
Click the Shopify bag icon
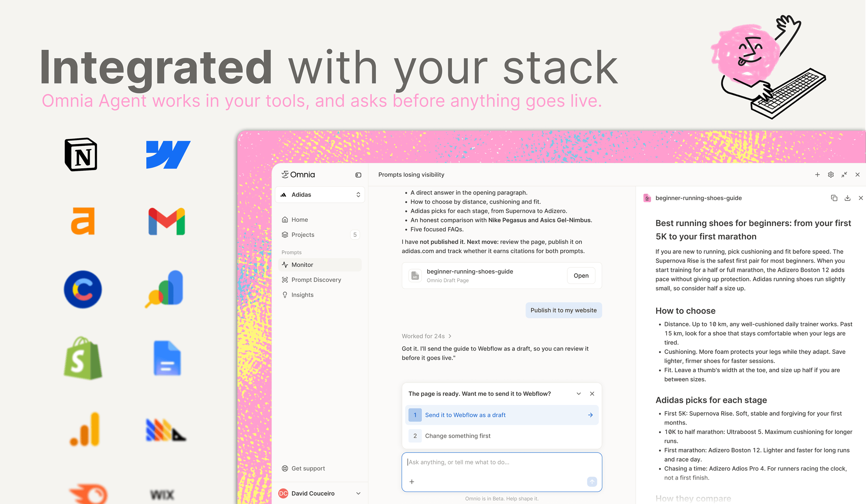click(83, 358)
